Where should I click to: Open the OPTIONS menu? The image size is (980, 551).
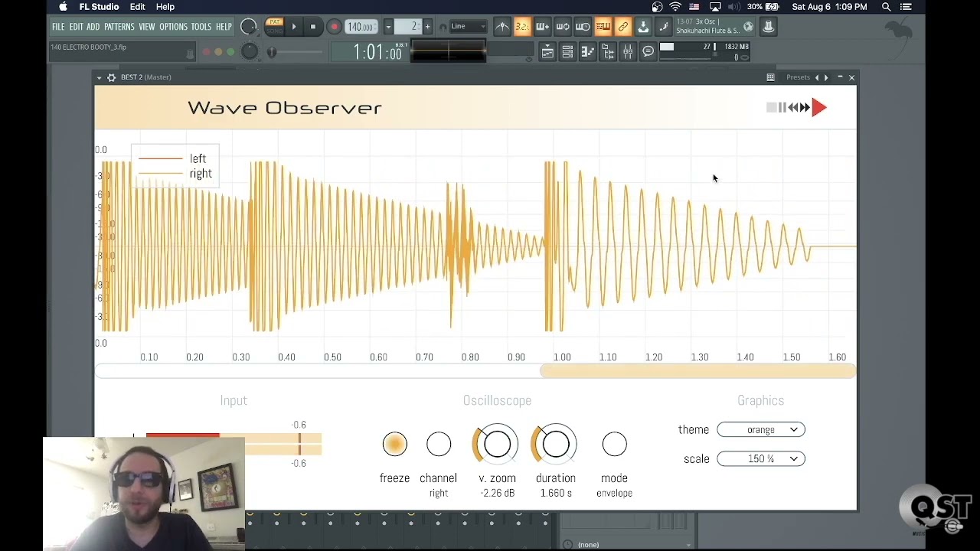tap(173, 27)
